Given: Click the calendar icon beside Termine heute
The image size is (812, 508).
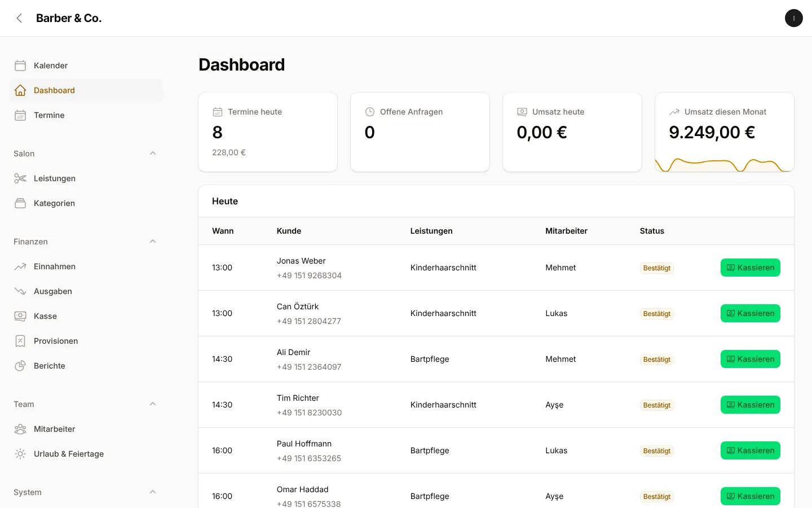Looking at the screenshot, I should click(x=218, y=112).
